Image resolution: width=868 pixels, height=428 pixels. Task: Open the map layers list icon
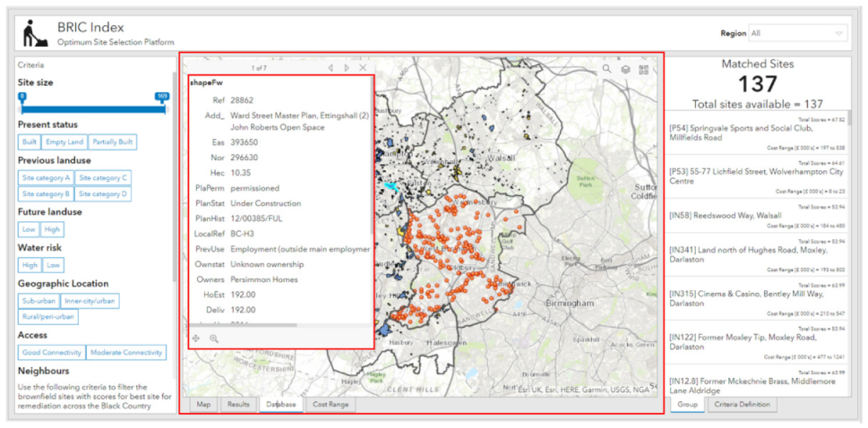625,69
